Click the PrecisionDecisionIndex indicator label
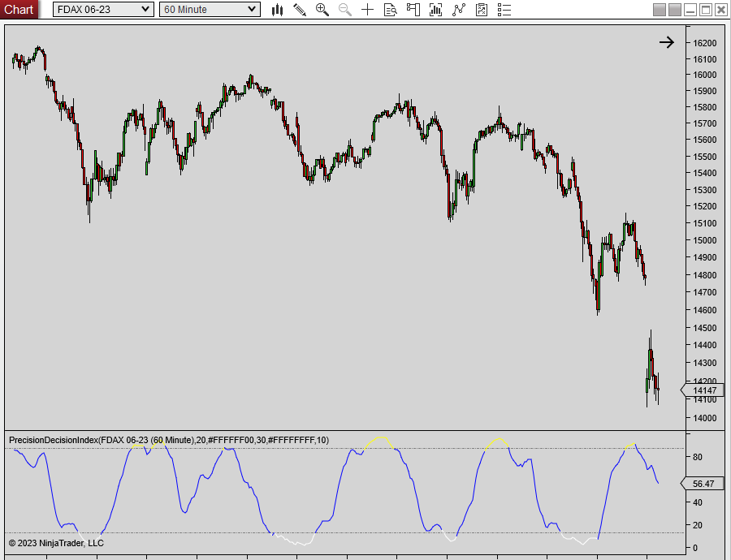The width and height of the screenshot is (731, 560). (x=169, y=440)
